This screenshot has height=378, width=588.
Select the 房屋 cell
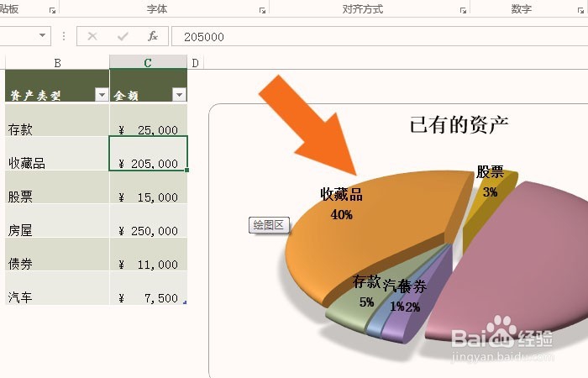57,221
